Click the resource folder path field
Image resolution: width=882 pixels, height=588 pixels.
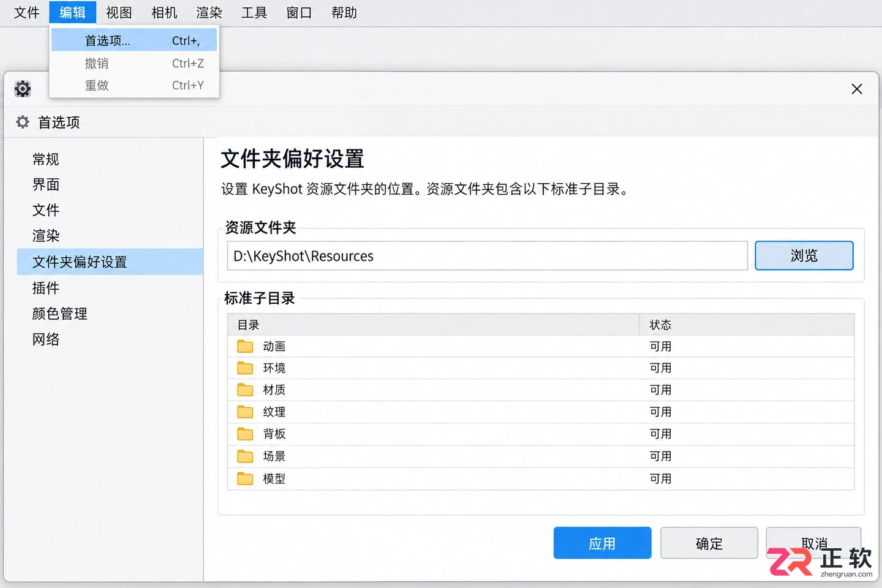coord(488,255)
